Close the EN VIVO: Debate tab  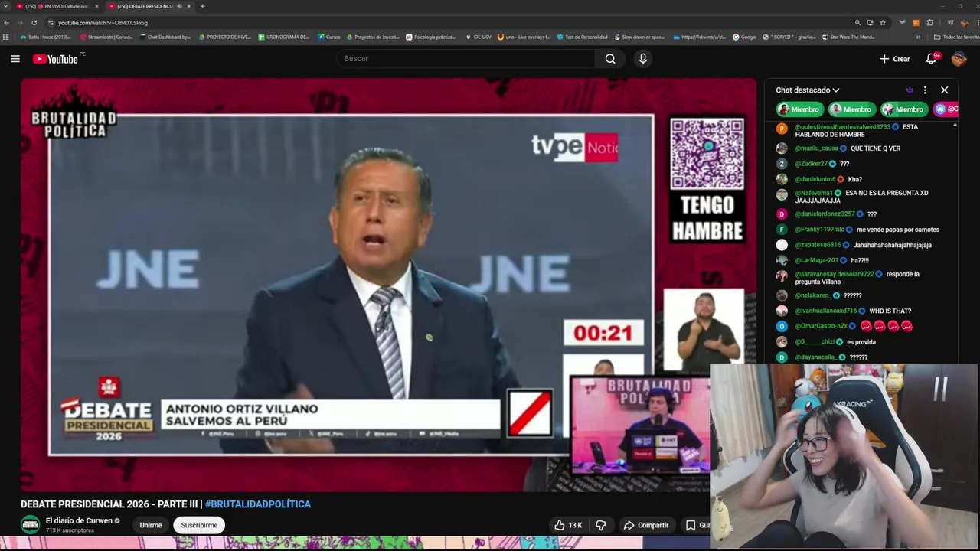pyautogui.click(x=96, y=6)
